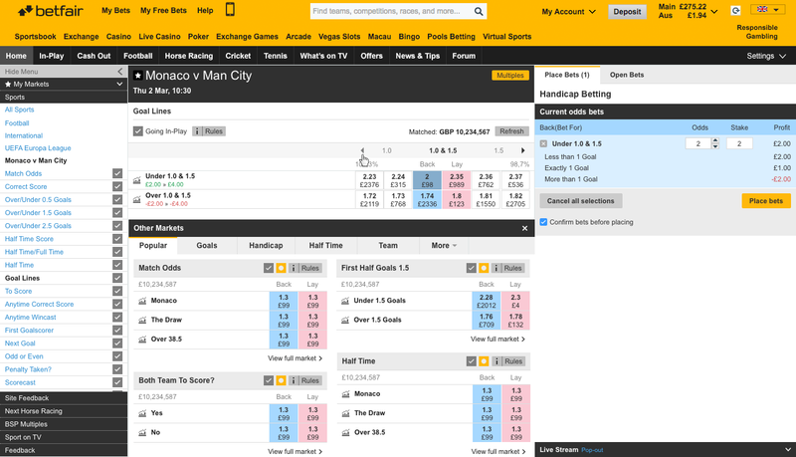
Task: Collapse sidebar with Hide Menu arrow
Action: pos(120,72)
